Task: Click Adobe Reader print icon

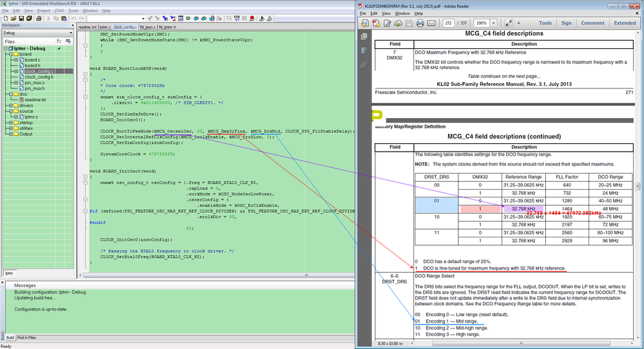Action: (x=420, y=23)
